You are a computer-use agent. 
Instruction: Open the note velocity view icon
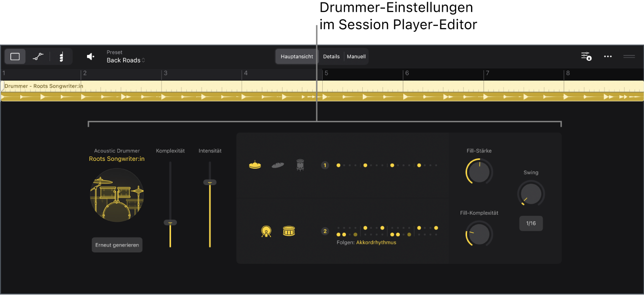[61, 57]
